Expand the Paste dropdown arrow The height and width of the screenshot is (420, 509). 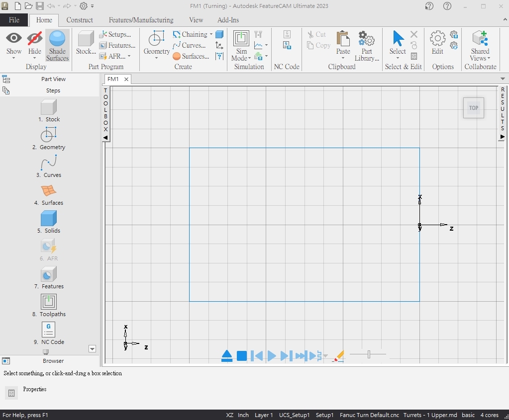[x=343, y=58]
